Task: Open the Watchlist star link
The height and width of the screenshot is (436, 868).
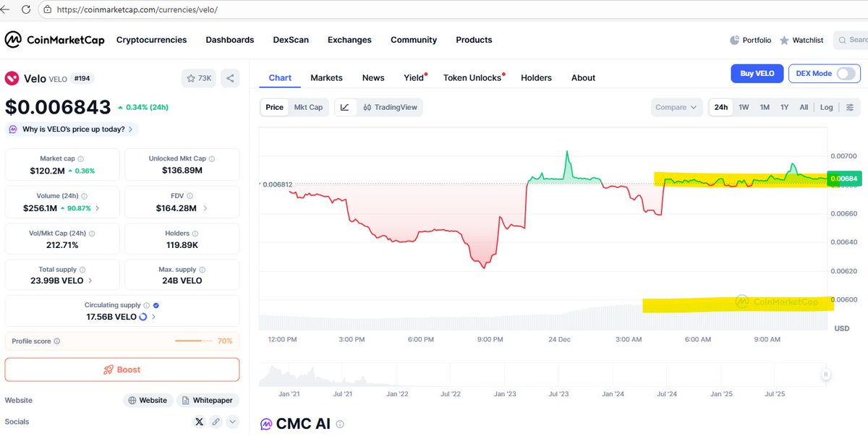Action: pyautogui.click(x=801, y=40)
